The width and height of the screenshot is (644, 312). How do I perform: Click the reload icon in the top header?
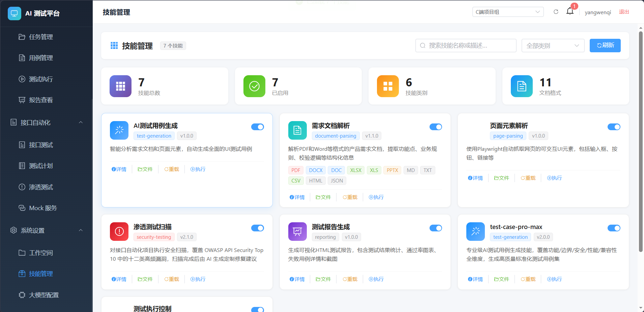[556, 12]
